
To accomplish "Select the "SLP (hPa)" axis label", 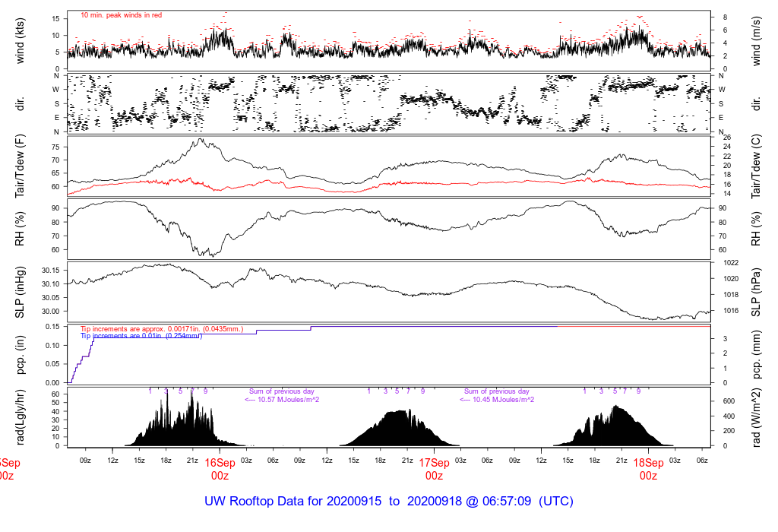I will 756,293.
